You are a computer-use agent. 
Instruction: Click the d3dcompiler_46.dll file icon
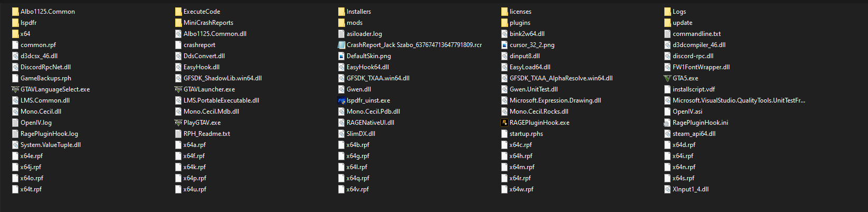tap(667, 45)
